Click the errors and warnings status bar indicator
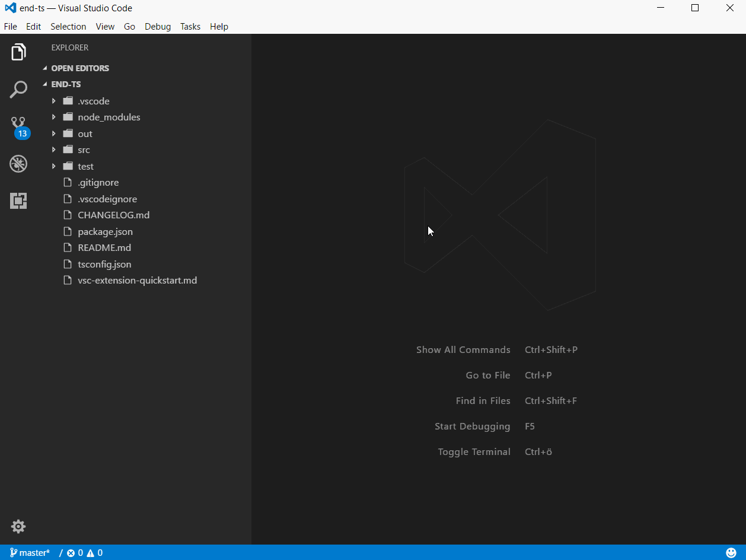 click(x=83, y=552)
